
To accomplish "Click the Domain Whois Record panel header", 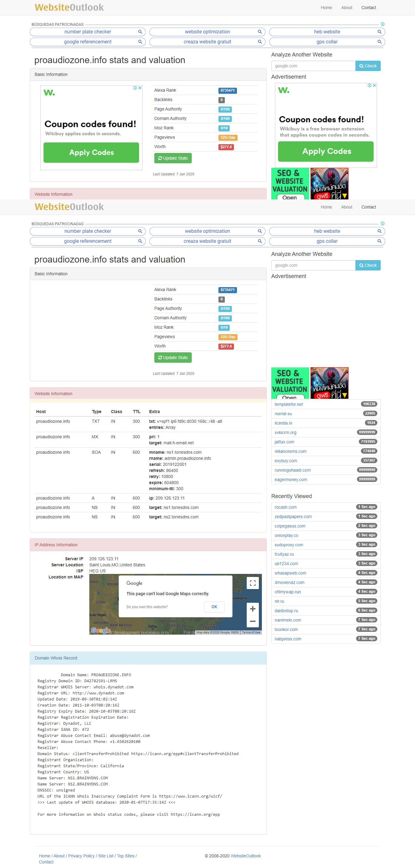I will 148,658.
